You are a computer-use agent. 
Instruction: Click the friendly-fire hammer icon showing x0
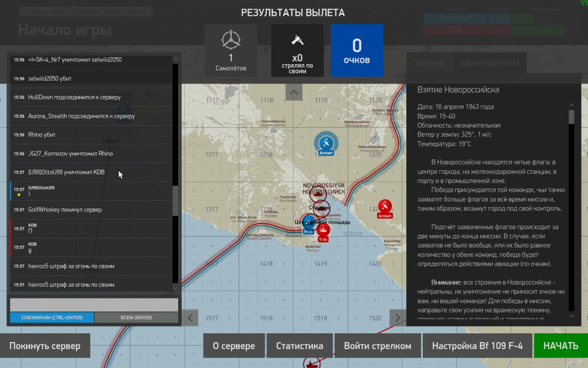coord(298,50)
